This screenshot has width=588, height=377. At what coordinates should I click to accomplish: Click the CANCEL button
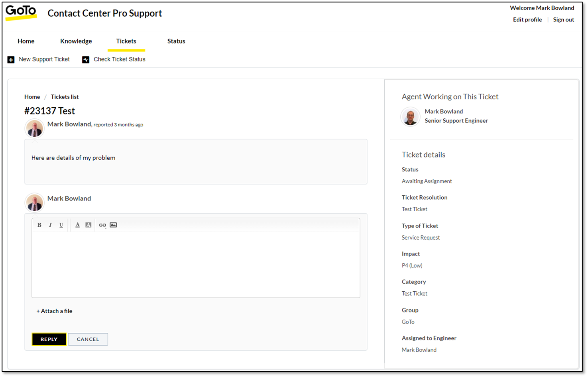coord(88,339)
